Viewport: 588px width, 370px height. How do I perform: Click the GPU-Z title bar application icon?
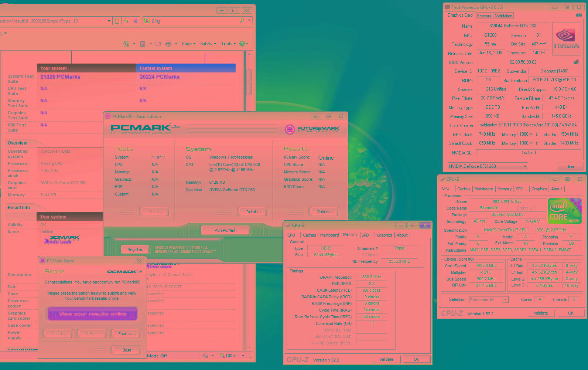click(447, 7)
